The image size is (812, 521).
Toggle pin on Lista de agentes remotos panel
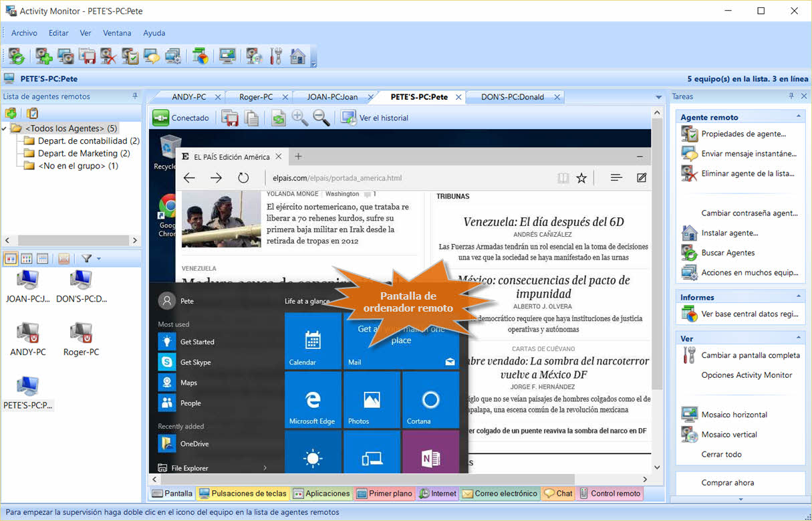pos(136,96)
